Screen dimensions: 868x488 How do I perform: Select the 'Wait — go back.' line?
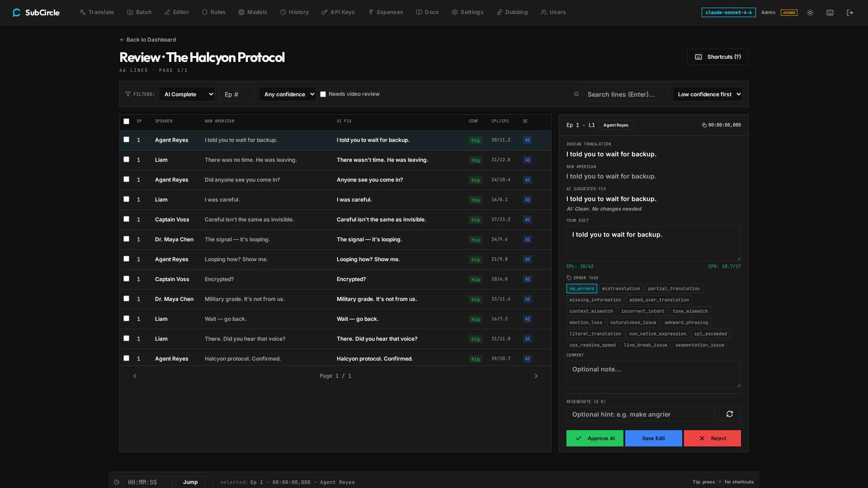point(335,319)
